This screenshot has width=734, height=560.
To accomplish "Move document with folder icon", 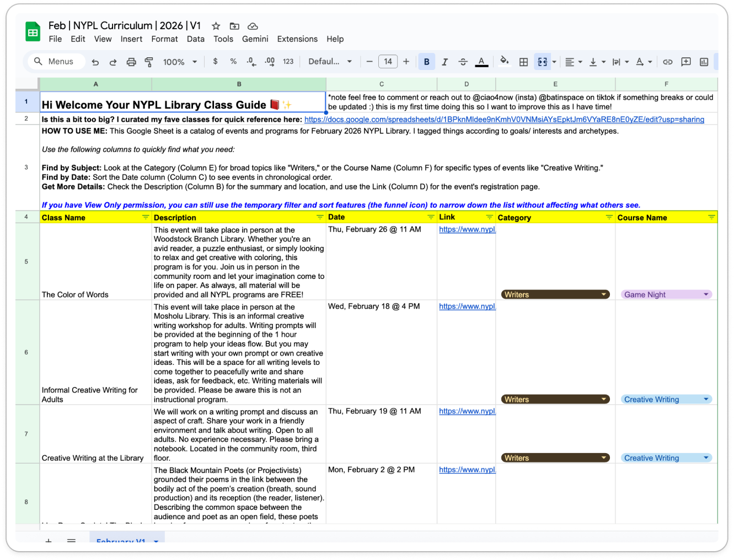I will pyautogui.click(x=234, y=26).
